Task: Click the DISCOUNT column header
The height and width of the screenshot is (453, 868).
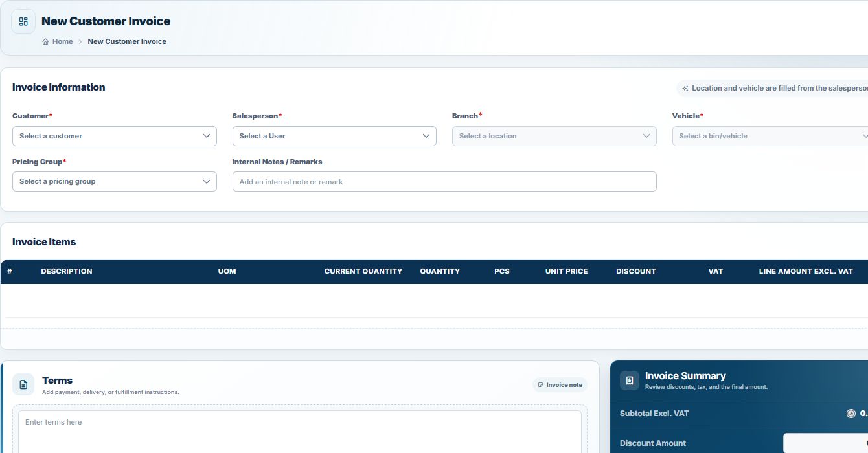Action: click(636, 271)
